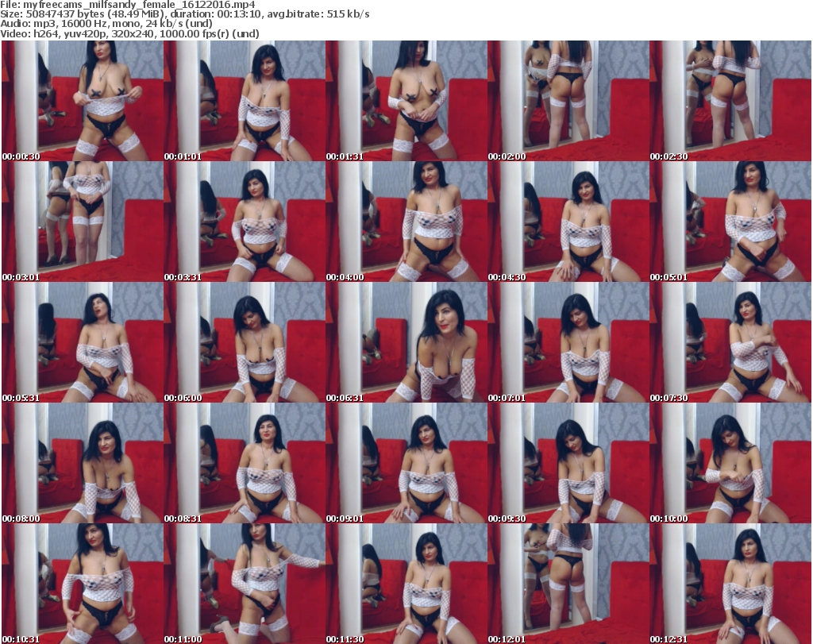Click the "Video: h264, yuv420p" header line
Viewport: 813px width, 644px height.
coord(129,34)
